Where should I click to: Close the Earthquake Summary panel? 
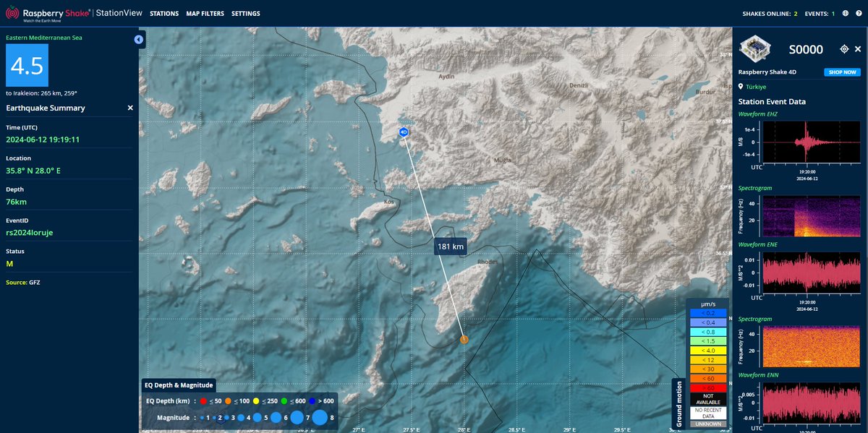130,108
